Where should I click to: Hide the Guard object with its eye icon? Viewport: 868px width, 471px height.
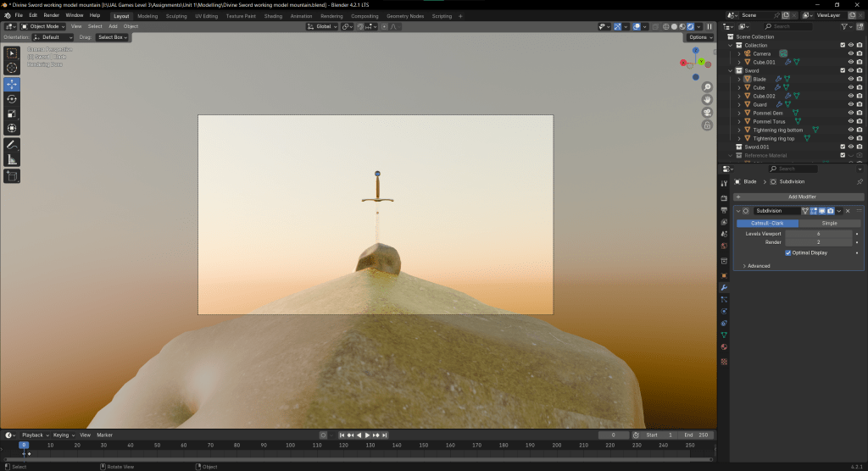click(850, 104)
